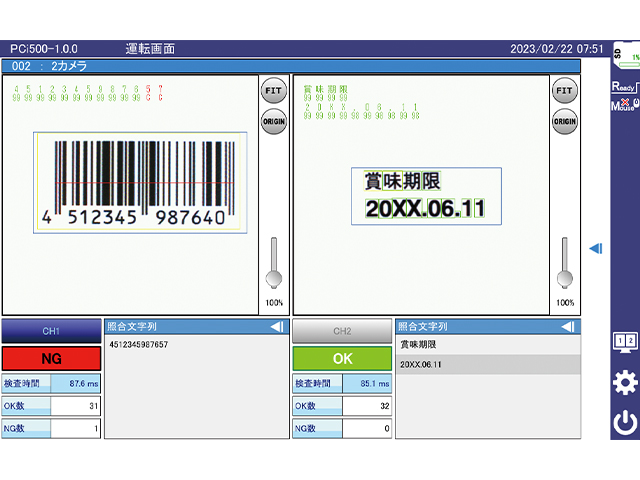
Task: Click the 賞味期限 date image in right view
Action: 426,196
